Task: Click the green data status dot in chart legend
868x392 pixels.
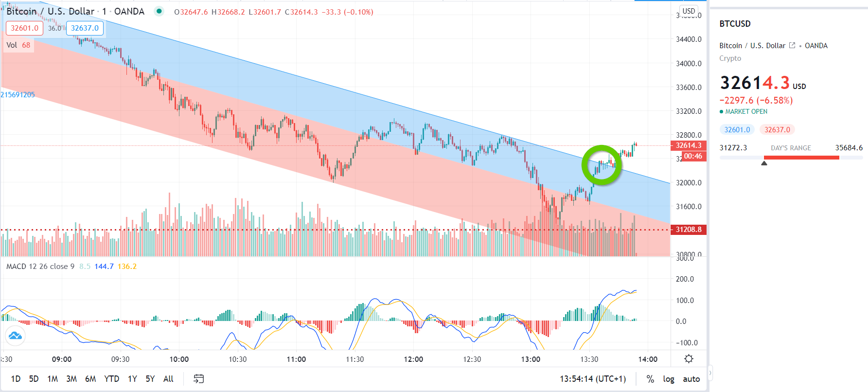Action: click(159, 11)
